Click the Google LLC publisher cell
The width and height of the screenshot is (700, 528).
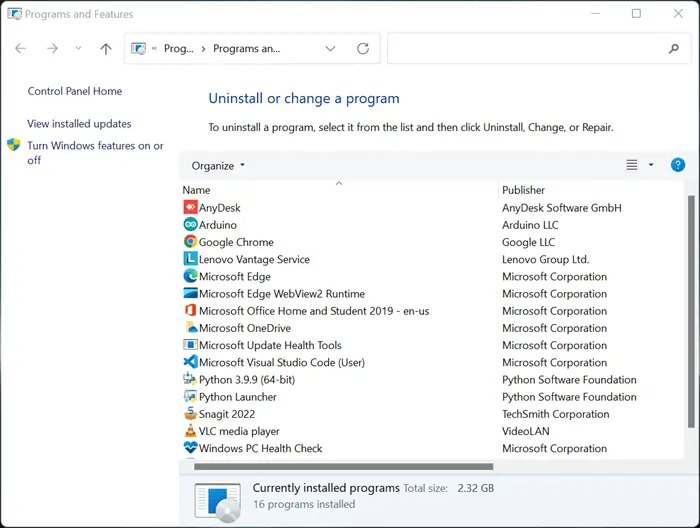[x=528, y=242]
